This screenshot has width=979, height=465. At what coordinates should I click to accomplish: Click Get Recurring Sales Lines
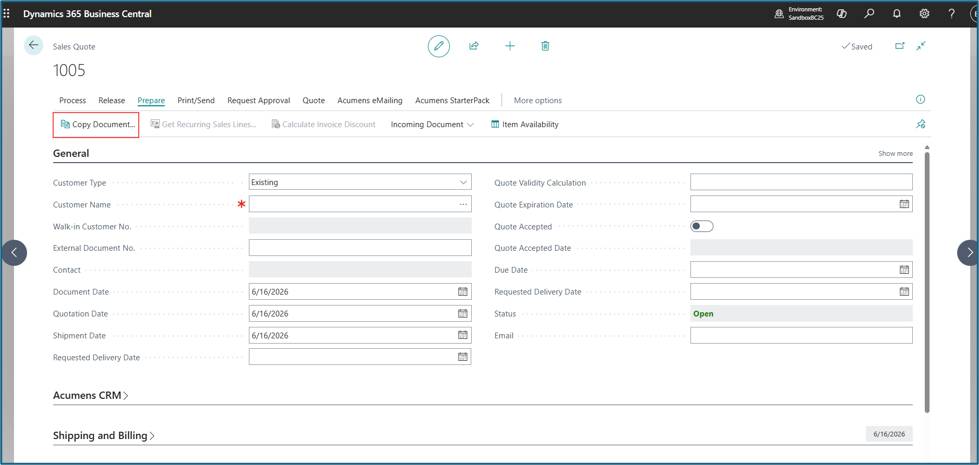[x=204, y=124]
